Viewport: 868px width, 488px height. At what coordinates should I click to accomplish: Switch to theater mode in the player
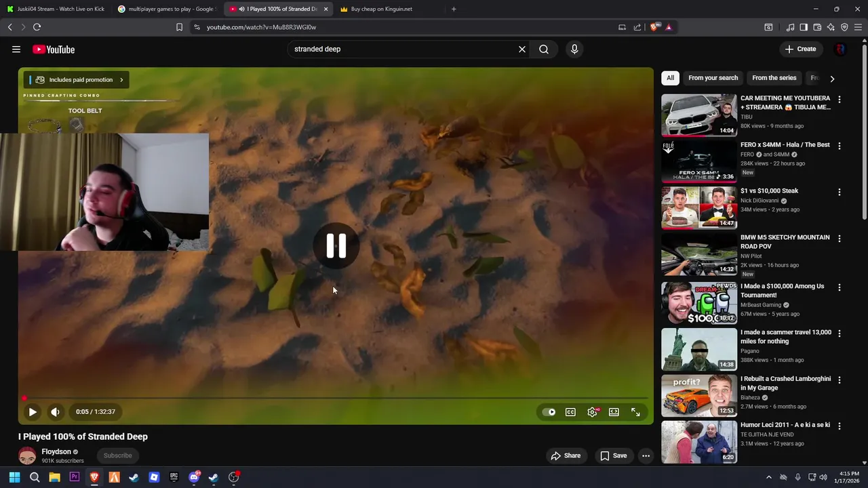[x=614, y=412]
